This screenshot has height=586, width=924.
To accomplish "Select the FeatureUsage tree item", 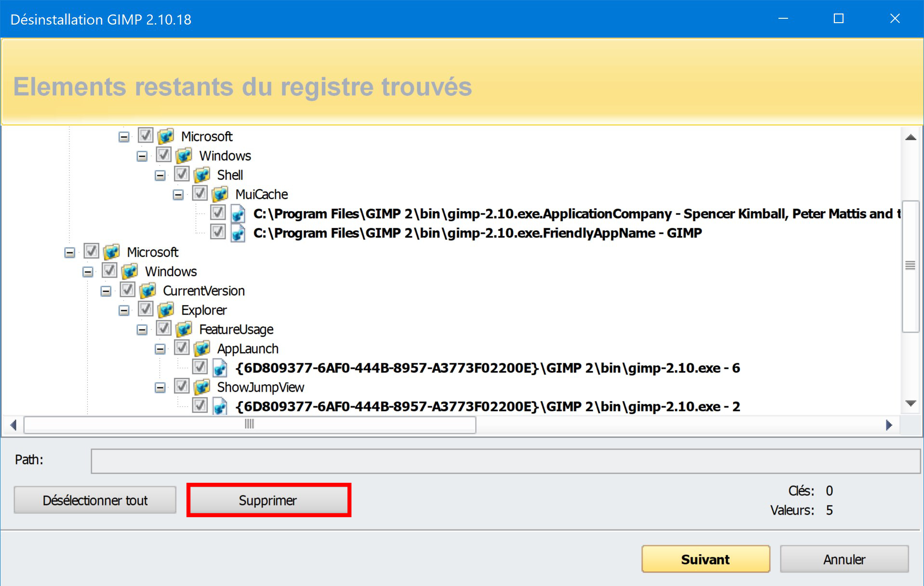I will point(236,330).
